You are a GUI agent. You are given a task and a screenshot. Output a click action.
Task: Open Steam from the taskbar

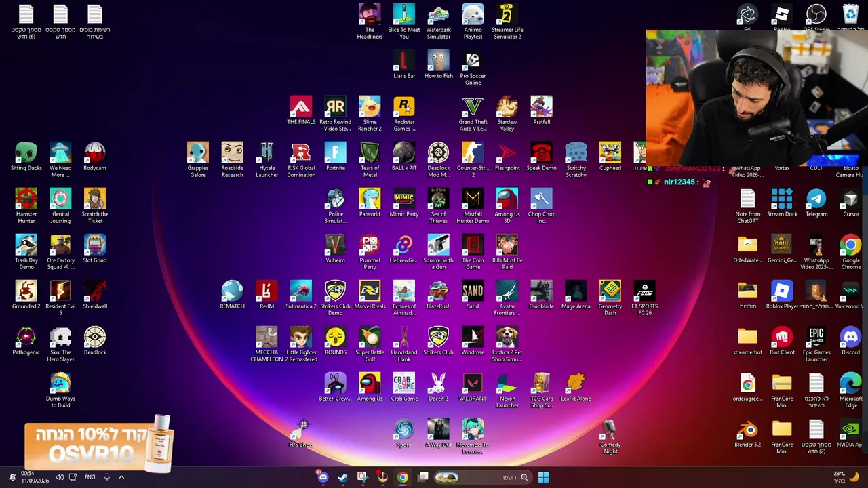343,477
